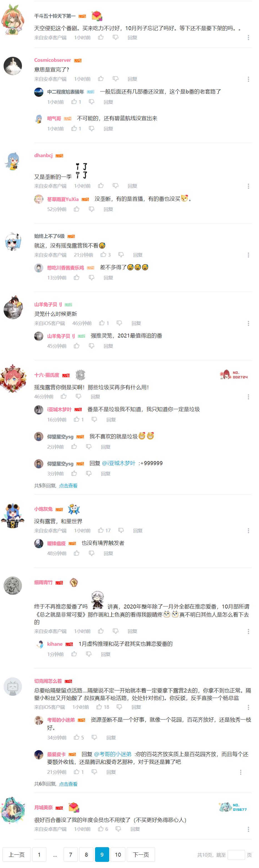Like 考哥的小迷弟's reply with 5 likes

coord(76,737)
